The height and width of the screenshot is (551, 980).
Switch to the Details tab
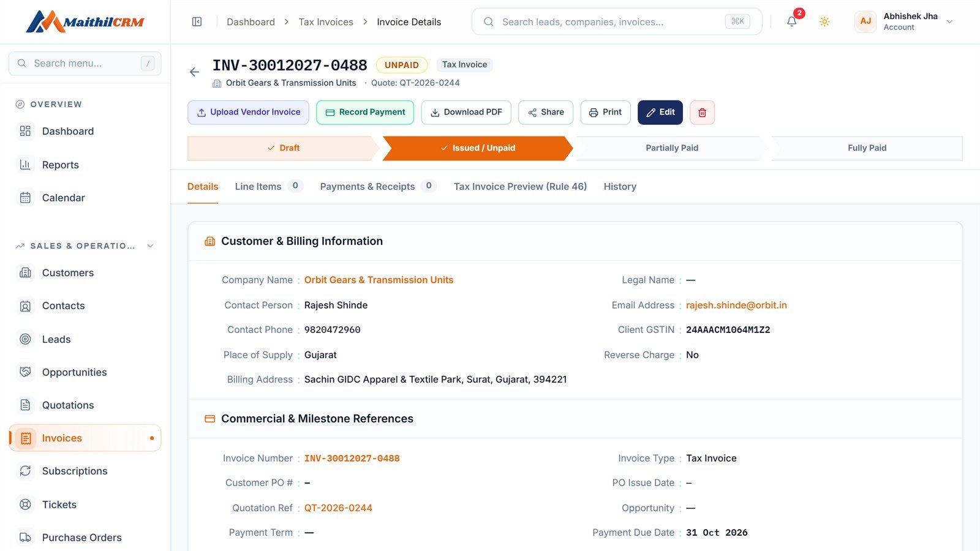pyautogui.click(x=203, y=187)
